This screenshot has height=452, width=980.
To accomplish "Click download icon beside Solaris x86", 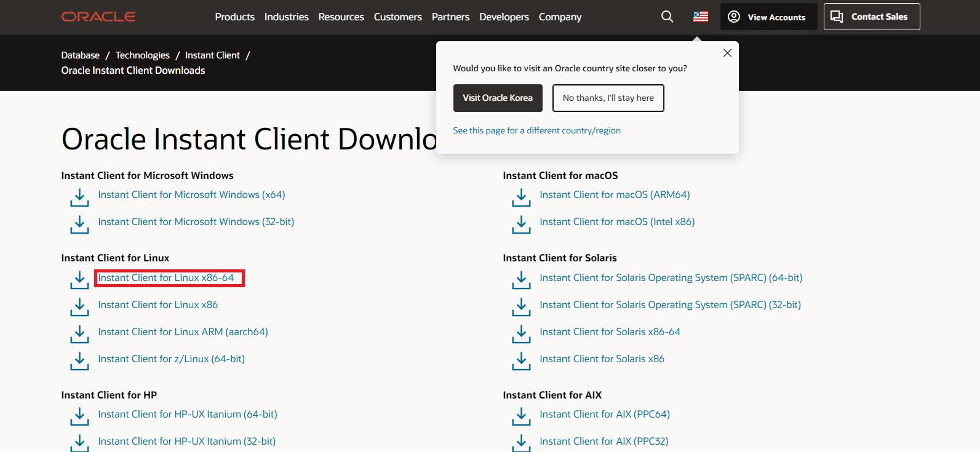I will tap(521, 361).
